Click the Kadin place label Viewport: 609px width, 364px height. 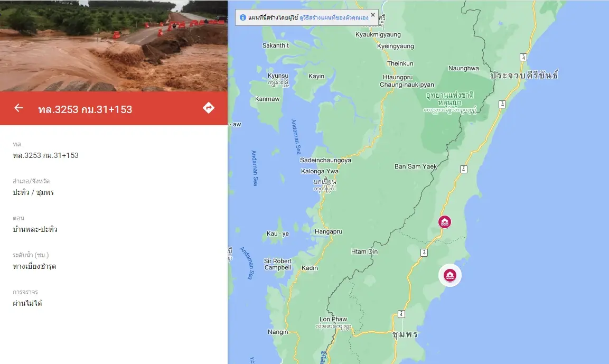point(310,268)
